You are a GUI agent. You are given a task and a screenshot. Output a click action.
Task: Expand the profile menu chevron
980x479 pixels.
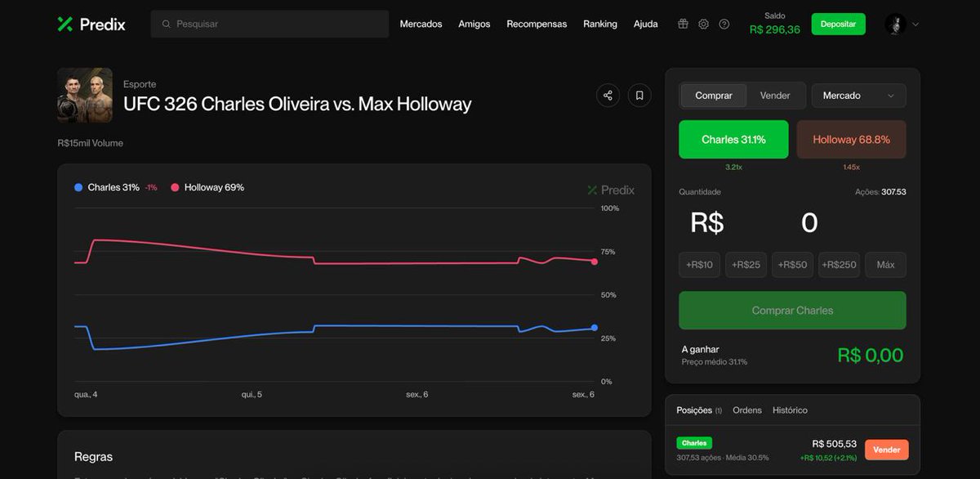click(915, 25)
